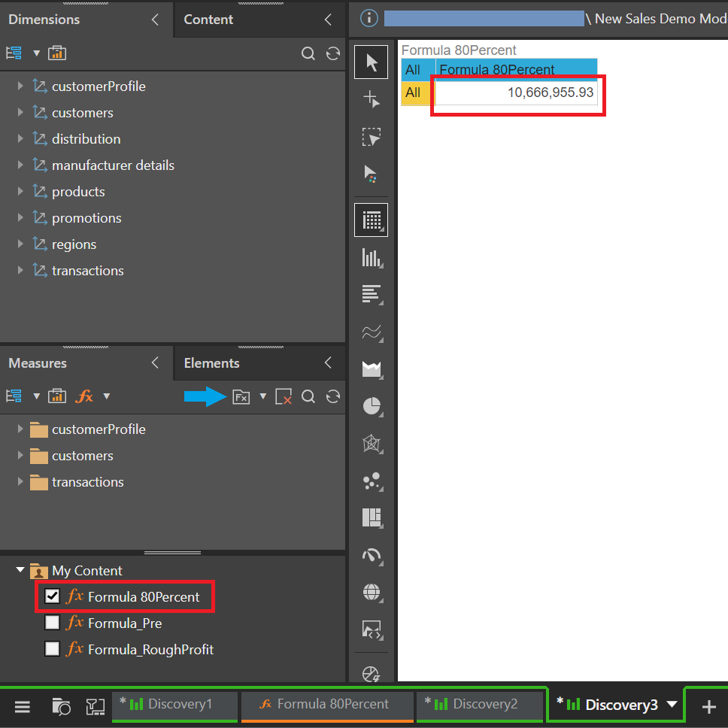728x728 pixels.
Task: Click the Fx folder icon in Measures
Action: [x=241, y=397]
